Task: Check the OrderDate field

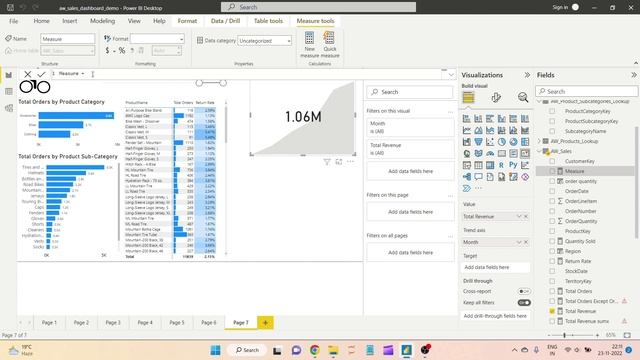Action: 552,191
